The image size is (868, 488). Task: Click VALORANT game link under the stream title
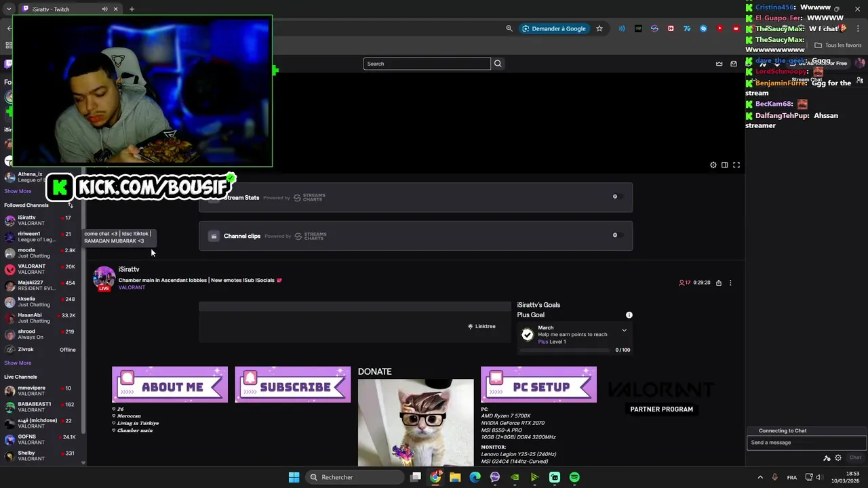click(132, 287)
